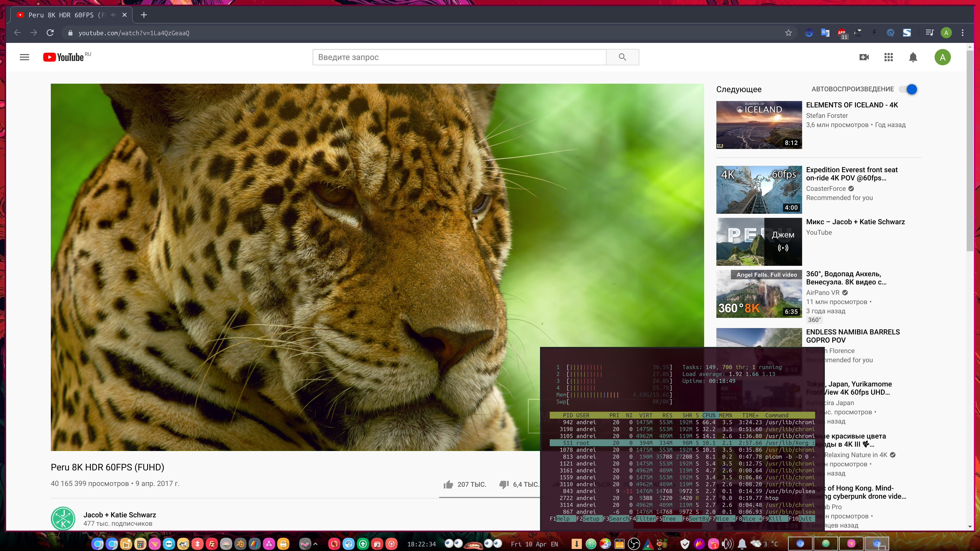Open the create video camera icon
The width and height of the screenshot is (980, 551).
pos(864,57)
